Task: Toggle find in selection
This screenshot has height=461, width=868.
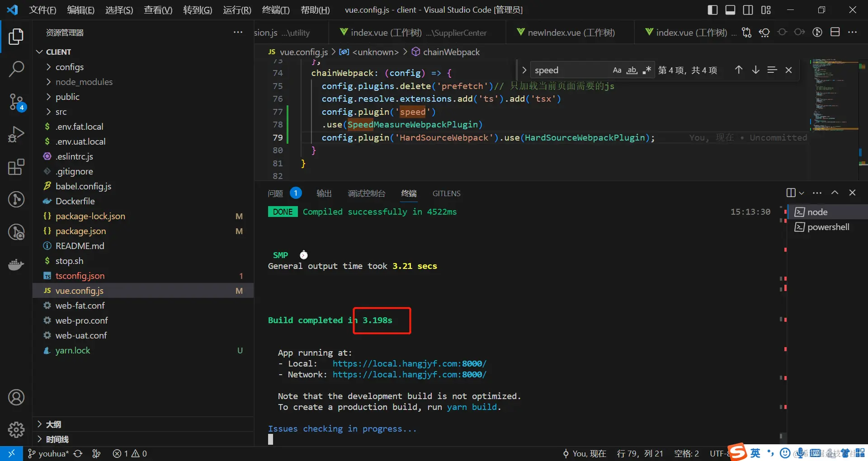Action: click(x=772, y=70)
